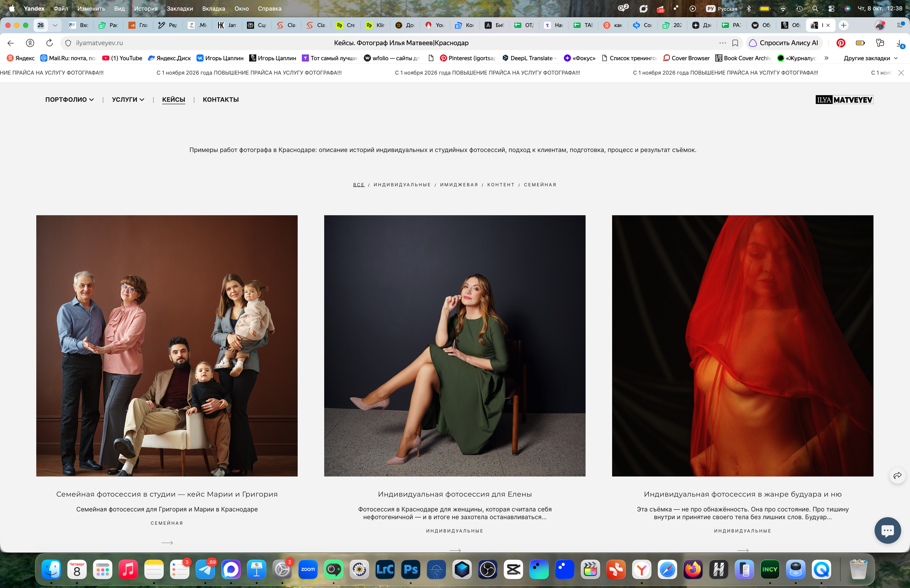Expand the ПОРТФОЛИО dropdown menu

point(70,99)
